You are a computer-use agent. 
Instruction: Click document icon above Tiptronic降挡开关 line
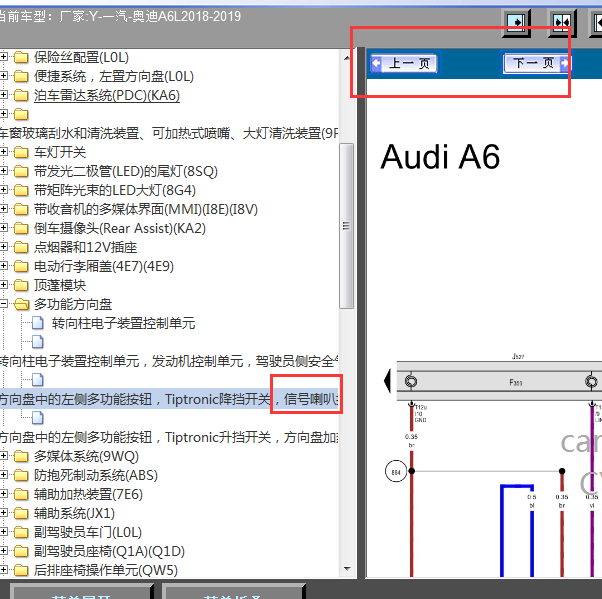pos(38,380)
